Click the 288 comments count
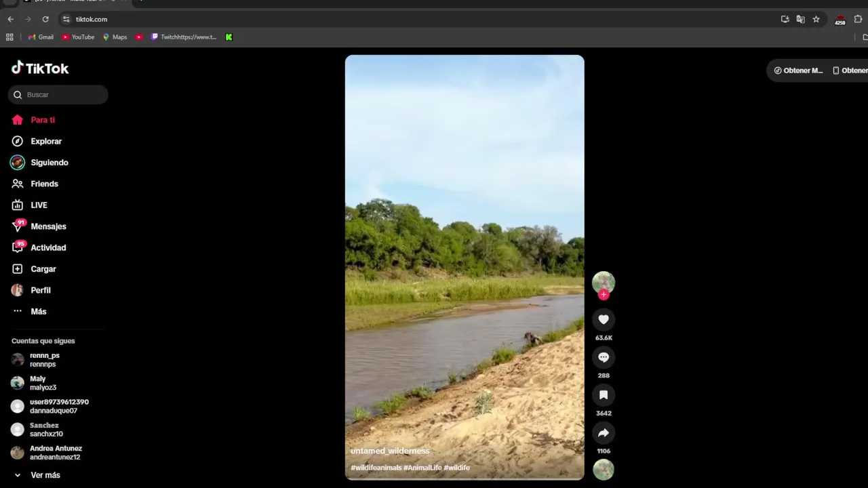 coord(604,375)
